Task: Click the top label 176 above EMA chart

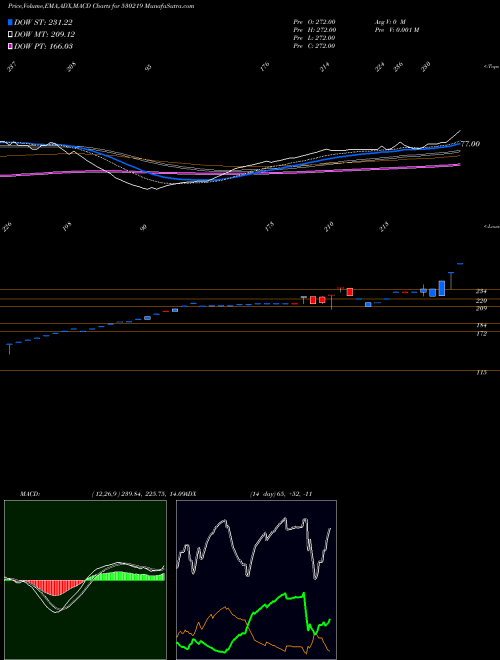Action: click(x=265, y=66)
